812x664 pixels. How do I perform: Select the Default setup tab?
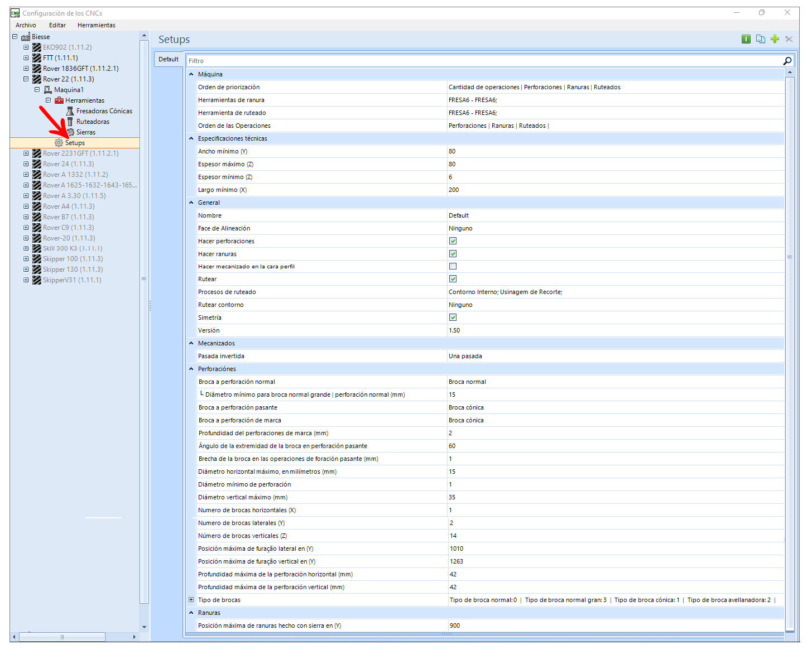168,59
